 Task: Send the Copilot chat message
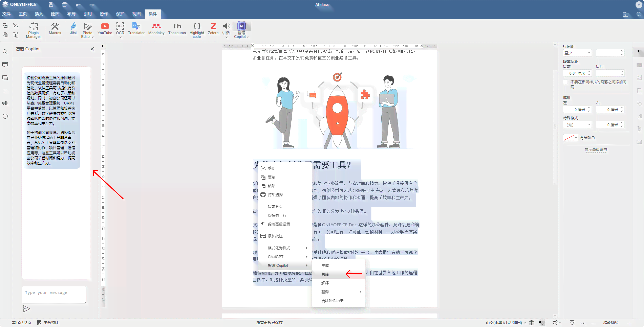(x=26, y=309)
